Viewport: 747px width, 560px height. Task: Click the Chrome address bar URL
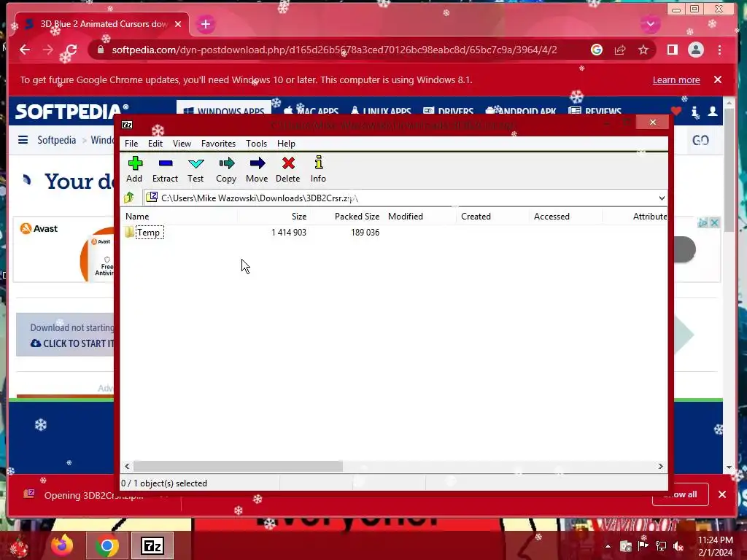[334, 50]
